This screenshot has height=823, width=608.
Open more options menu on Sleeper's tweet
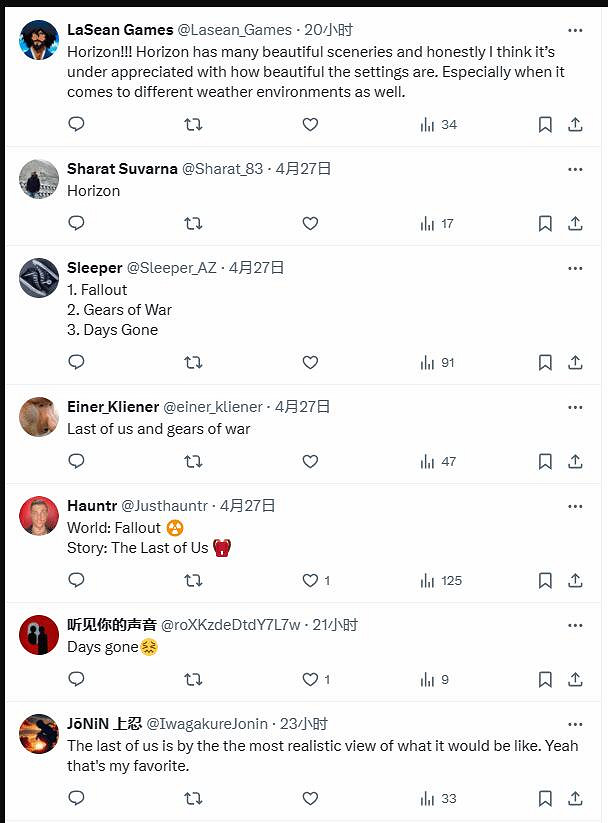tap(575, 268)
